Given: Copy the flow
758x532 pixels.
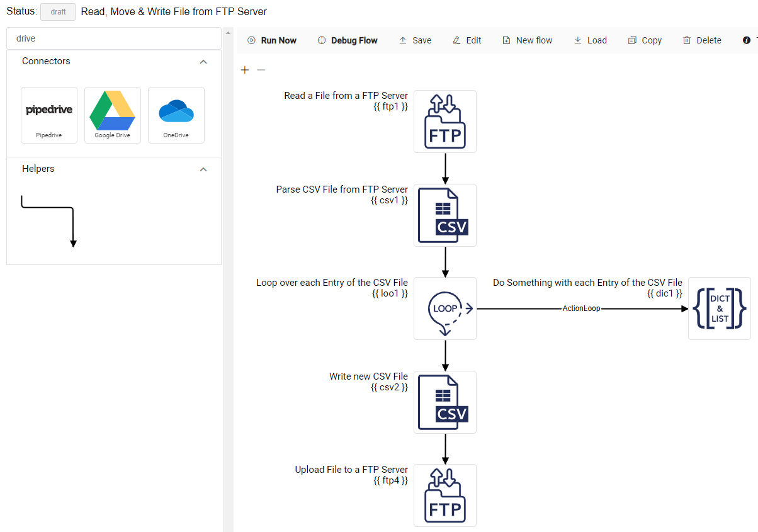Looking at the screenshot, I should 645,40.
